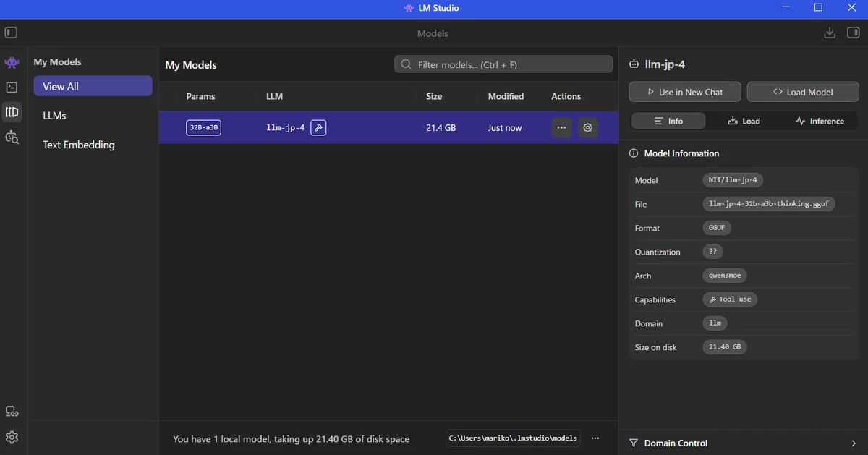Click the qwen3moe architecture tag
This screenshot has height=455, width=868.
point(724,276)
